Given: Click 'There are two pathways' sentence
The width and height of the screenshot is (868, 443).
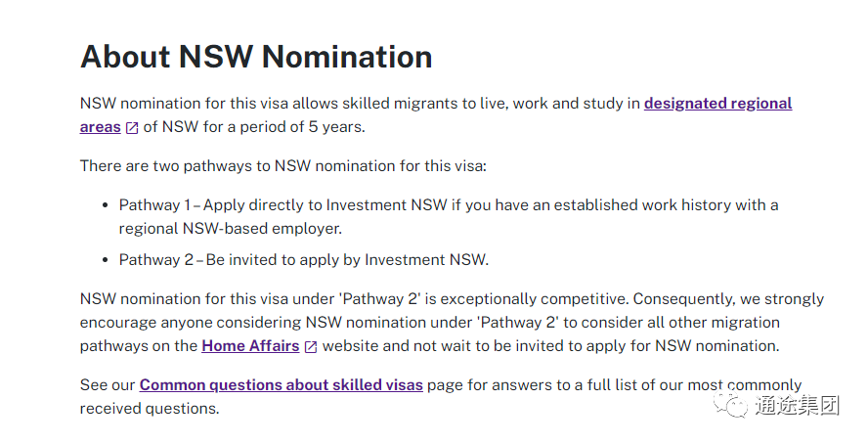Looking at the screenshot, I should click(282, 166).
